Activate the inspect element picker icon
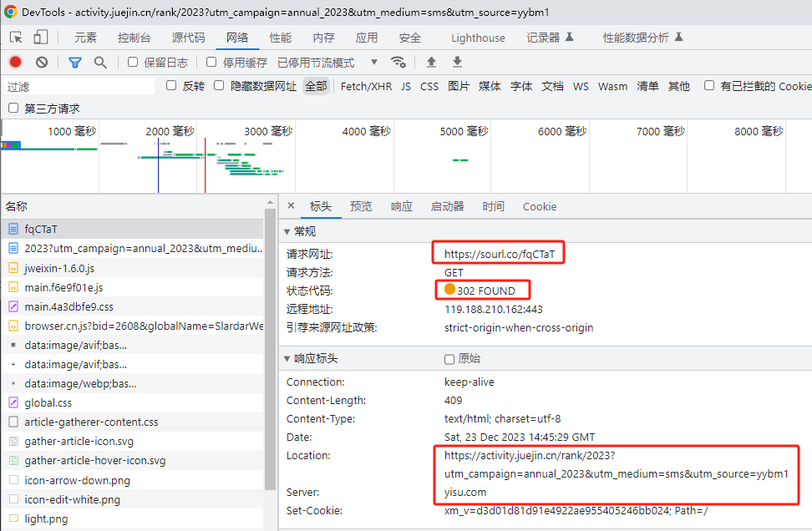812x531 pixels. [16, 38]
